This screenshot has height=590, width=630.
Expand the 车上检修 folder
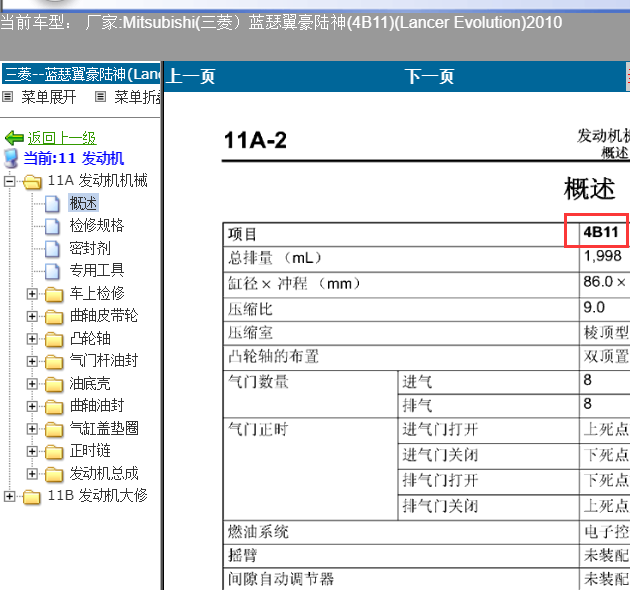[x=32, y=294]
